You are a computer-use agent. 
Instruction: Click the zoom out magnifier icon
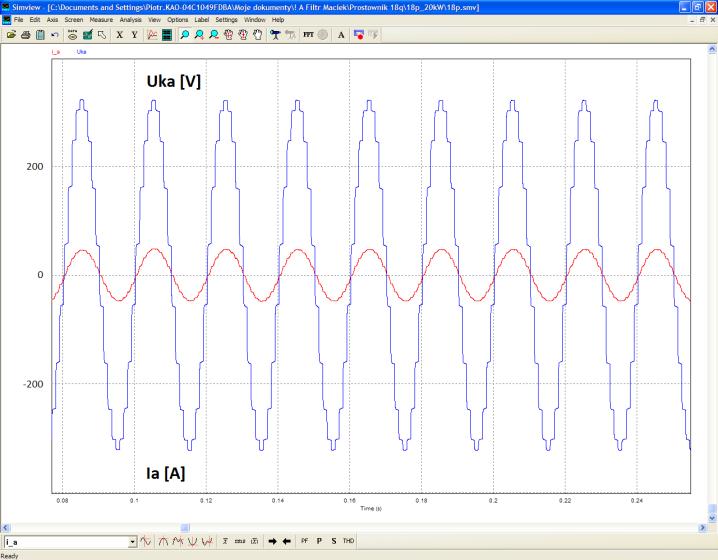(214, 34)
